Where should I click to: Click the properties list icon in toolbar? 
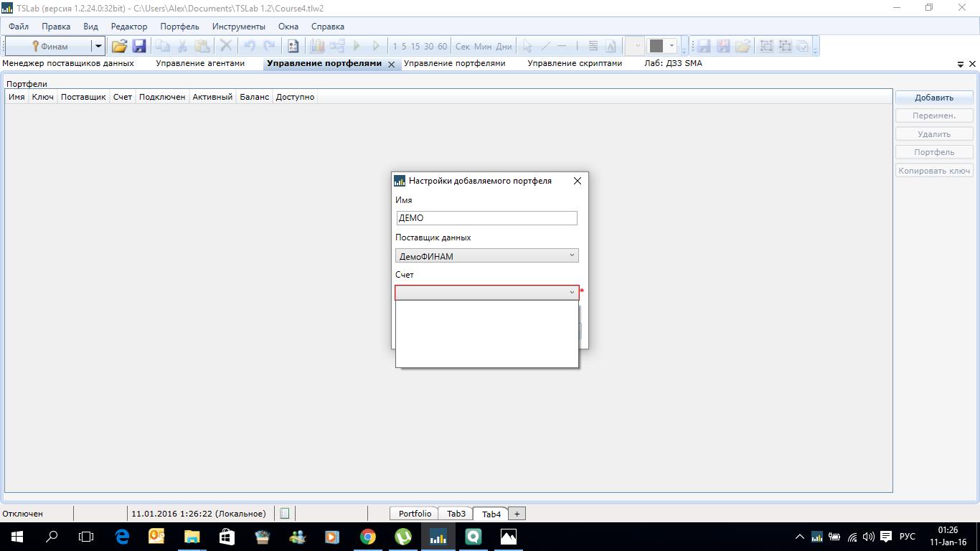coord(293,46)
